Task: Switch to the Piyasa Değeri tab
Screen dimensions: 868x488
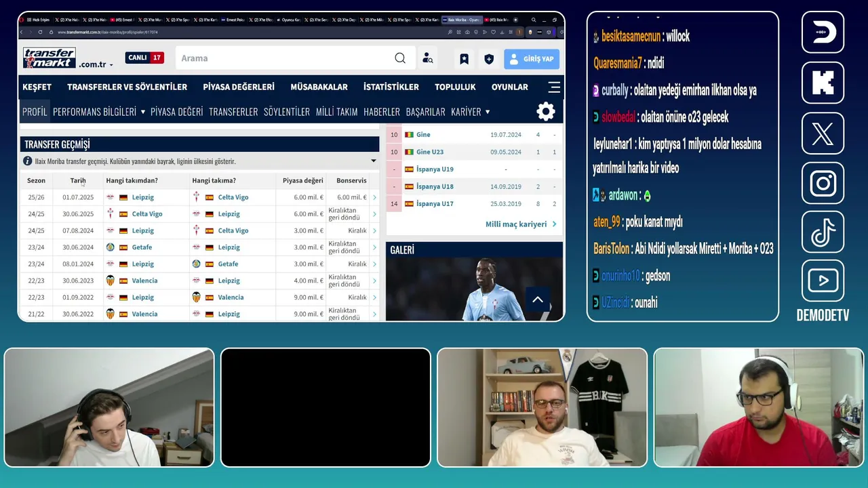Action: pos(176,112)
